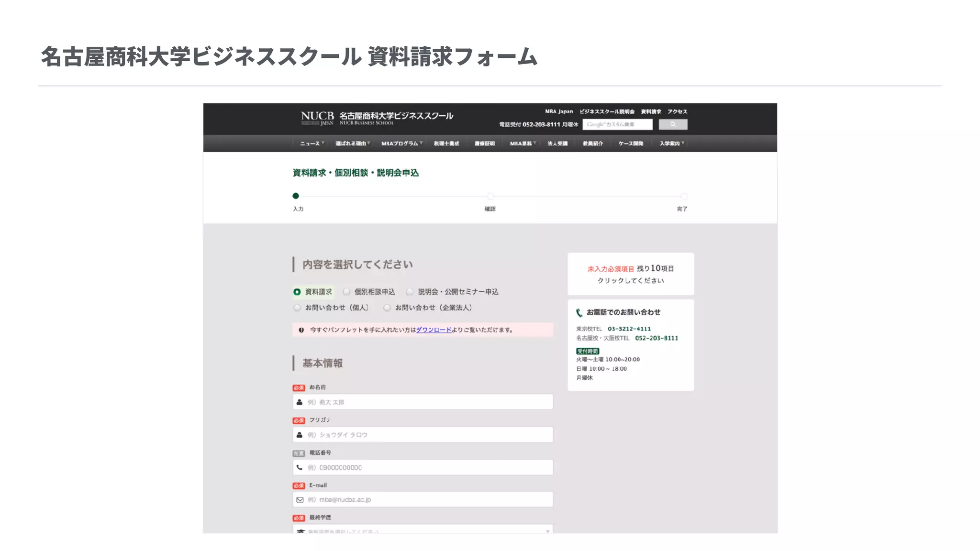Click the gray 任意 badge beside 電話番号
The height and width of the screenshot is (551, 980).
[299, 453]
